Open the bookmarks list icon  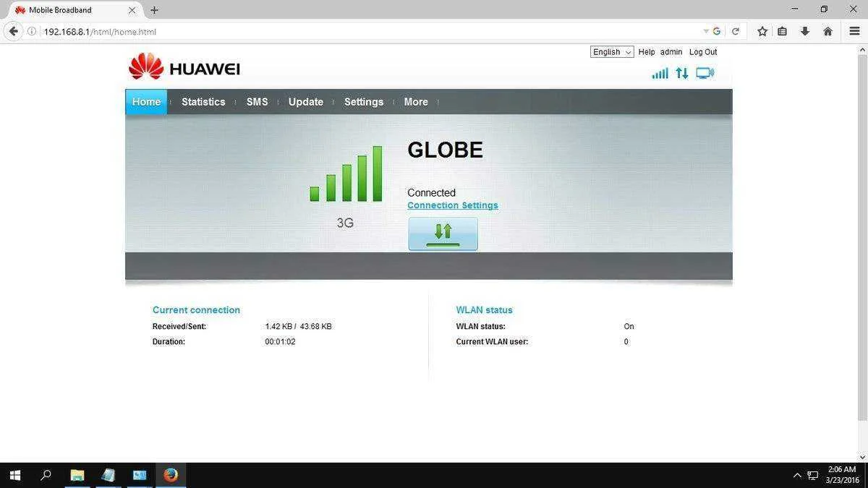click(x=783, y=31)
